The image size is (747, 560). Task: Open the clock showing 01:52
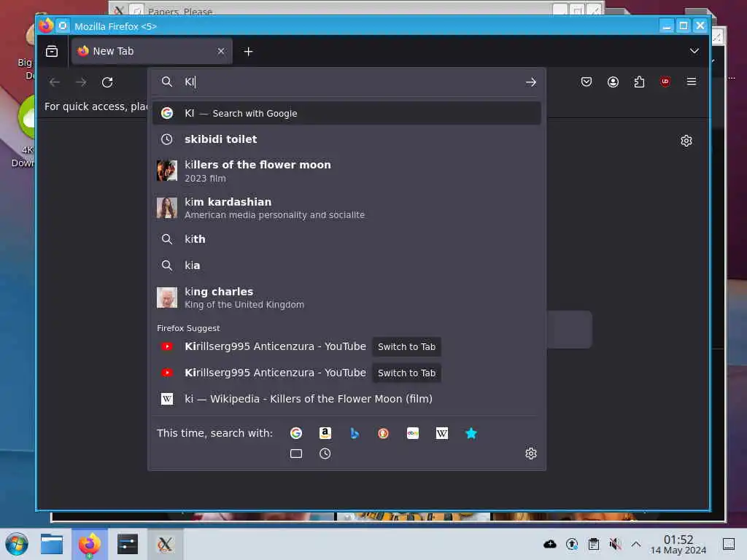click(678, 544)
